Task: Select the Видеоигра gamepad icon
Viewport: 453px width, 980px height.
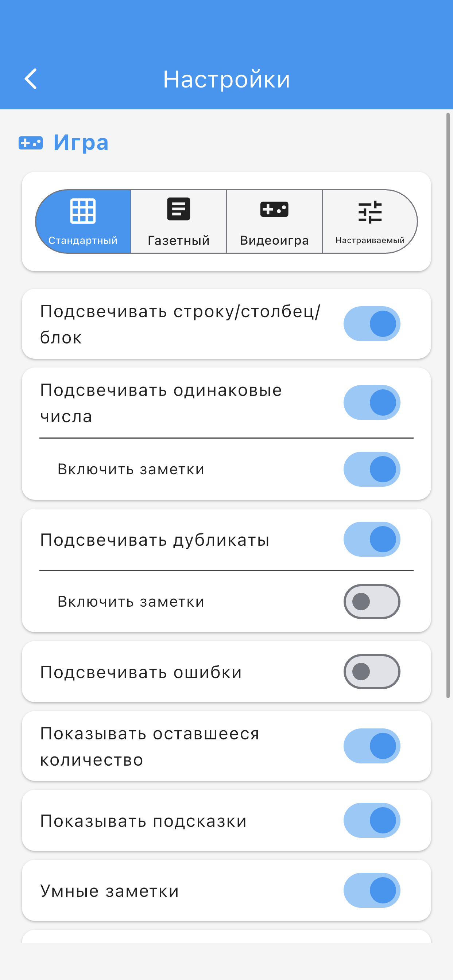Action: (275, 210)
